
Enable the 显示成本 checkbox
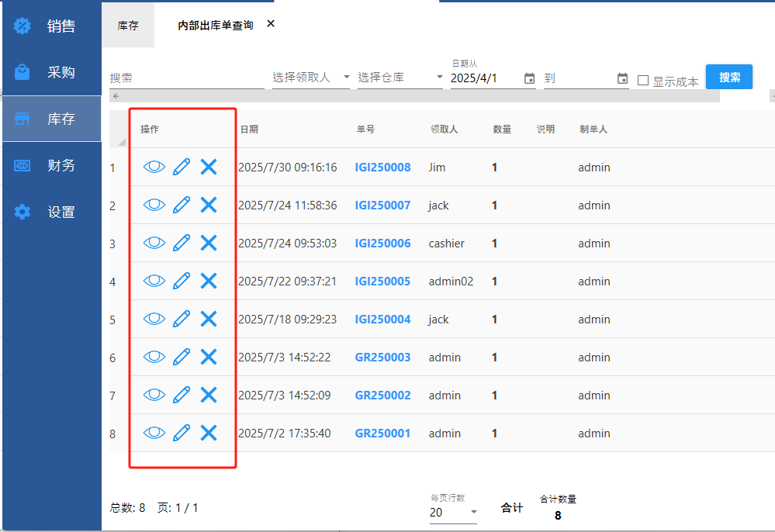pos(643,81)
